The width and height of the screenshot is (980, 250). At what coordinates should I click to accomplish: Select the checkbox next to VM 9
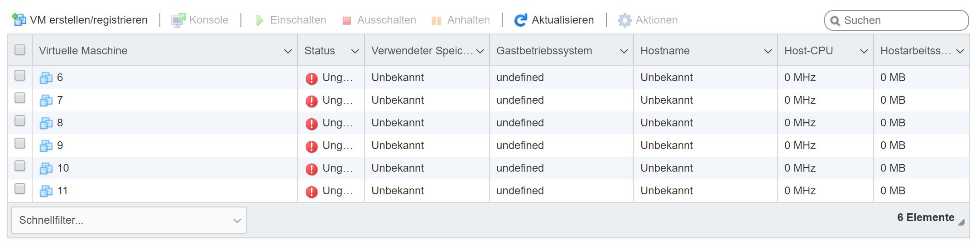[20, 143]
